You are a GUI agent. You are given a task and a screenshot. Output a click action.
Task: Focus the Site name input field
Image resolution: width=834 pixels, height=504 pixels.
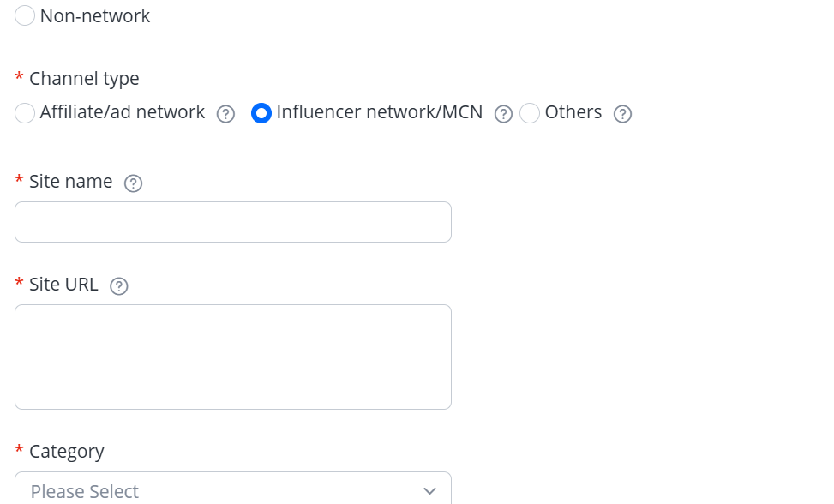(232, 222)
